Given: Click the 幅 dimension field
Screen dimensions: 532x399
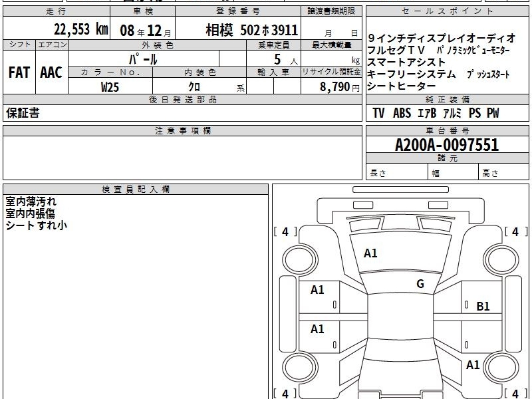Looking at the screenshot, I should pos(454,172).
